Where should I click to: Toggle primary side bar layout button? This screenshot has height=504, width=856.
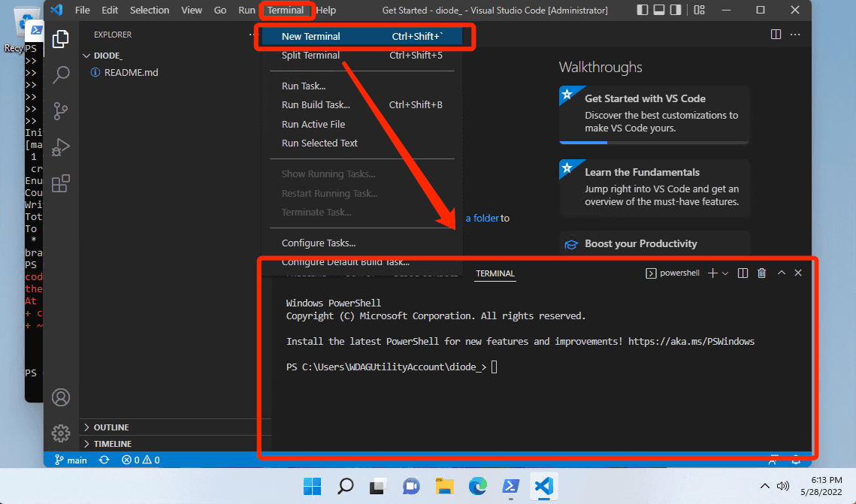click(643, 10)
